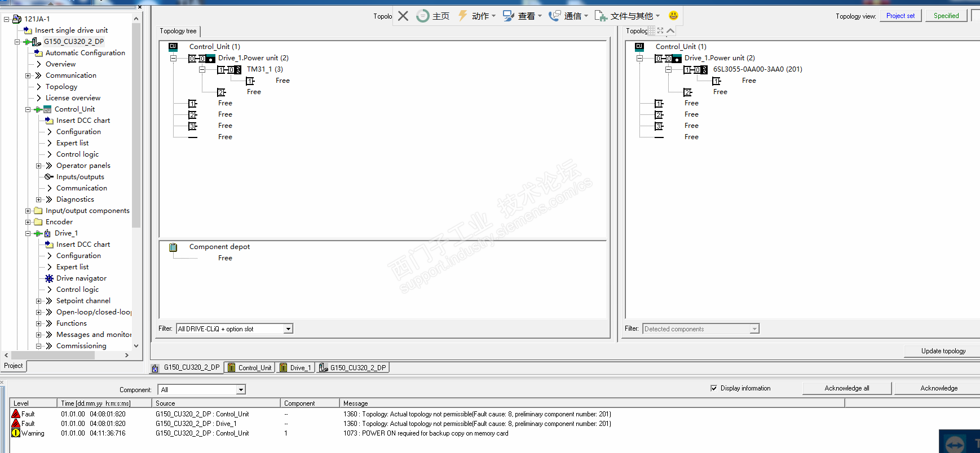Image resolution: width=980 pixels, height=453 pixels.
Task: Switch to the Topology tree tab
Action: tap(178, 31)
